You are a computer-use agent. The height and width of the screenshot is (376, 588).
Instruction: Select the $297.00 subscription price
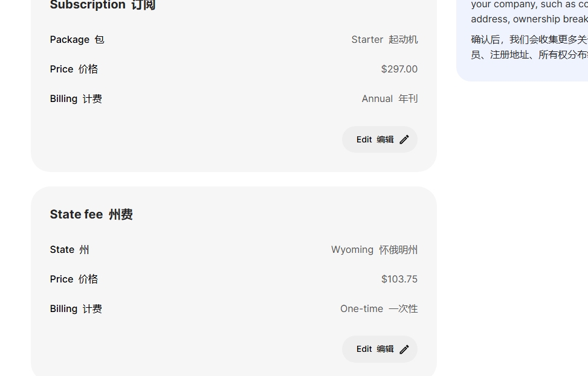click(x=399, y=69)
